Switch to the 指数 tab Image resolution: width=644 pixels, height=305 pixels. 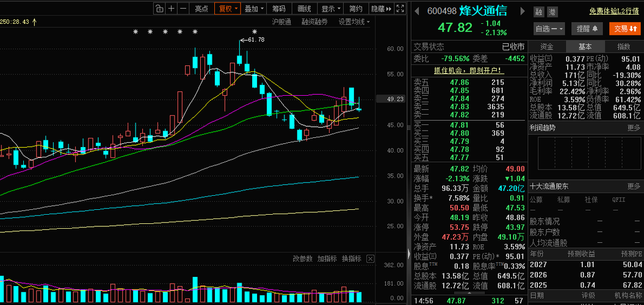click(623, 47)
